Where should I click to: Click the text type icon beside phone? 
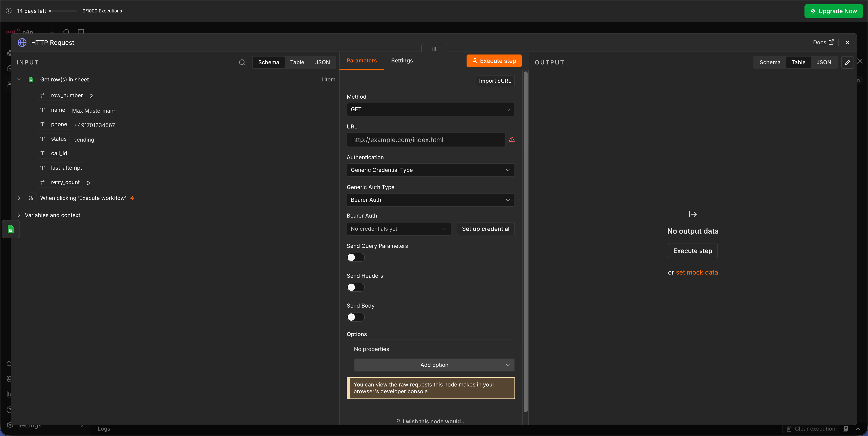coord(42,124)
